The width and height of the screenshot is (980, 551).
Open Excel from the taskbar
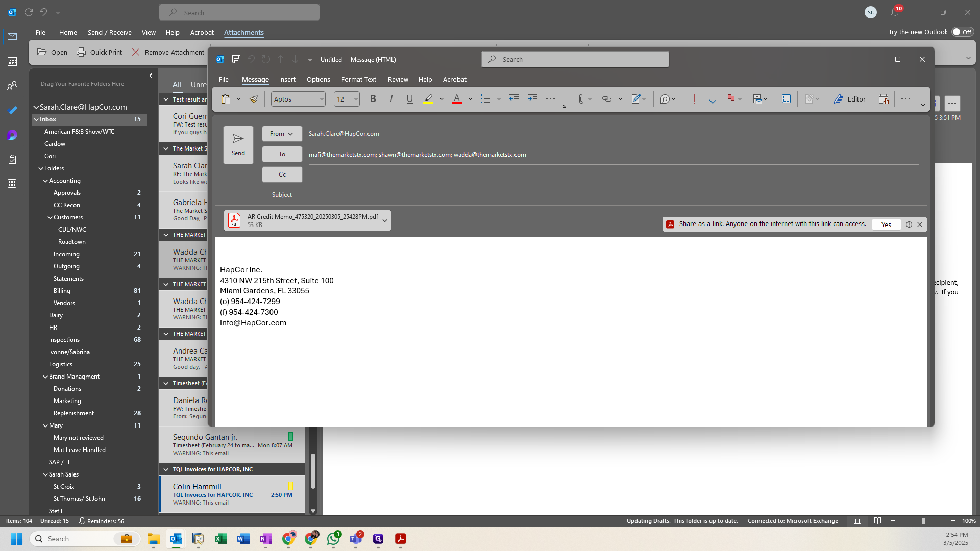tap(221, 539)
